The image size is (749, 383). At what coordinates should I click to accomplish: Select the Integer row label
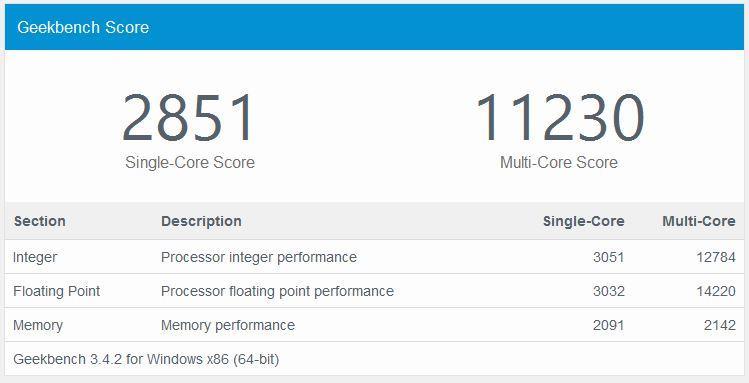point(35,257)
